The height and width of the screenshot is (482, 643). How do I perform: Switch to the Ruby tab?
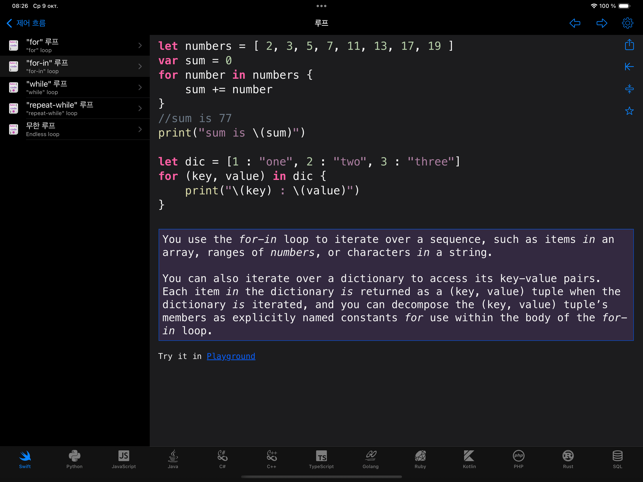click(420, 459)
